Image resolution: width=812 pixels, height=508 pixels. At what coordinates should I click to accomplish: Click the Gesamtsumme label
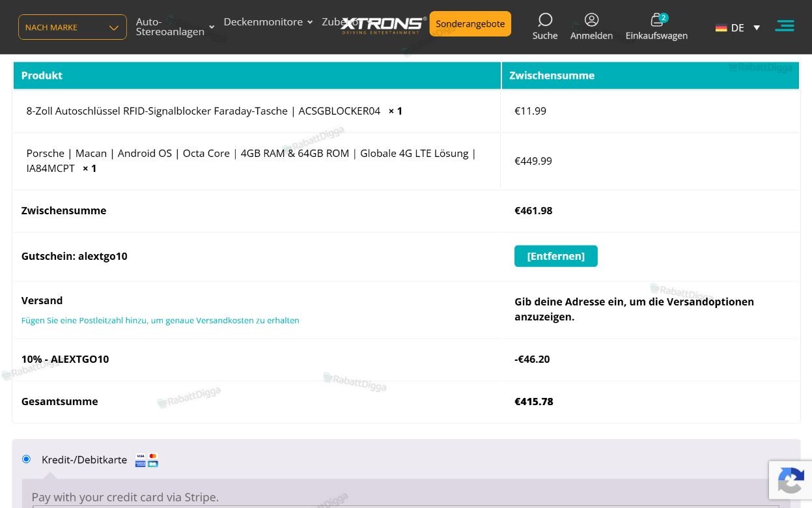[x=59, y=401]
